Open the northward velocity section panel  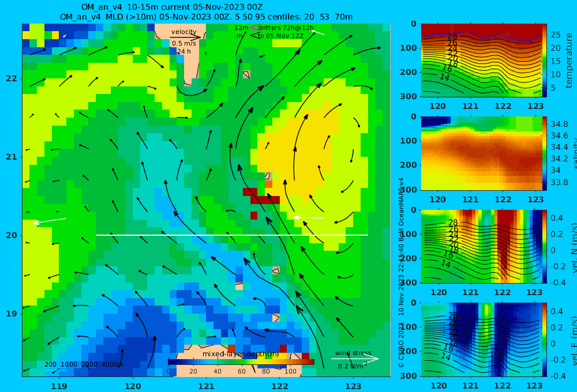pyautogui.click(x=481, y=246)
